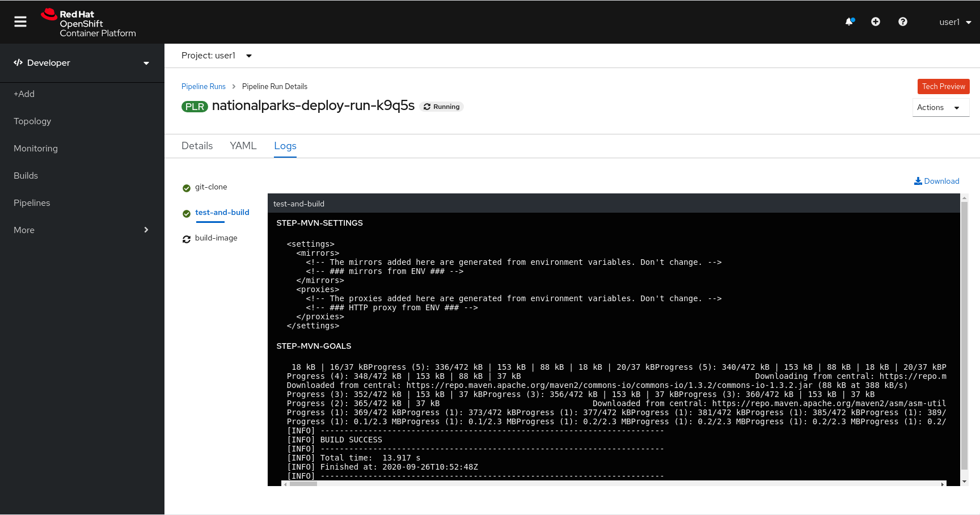Switch to the YAML tab
This screenshot has width=980, height=515.
point(243,146)
